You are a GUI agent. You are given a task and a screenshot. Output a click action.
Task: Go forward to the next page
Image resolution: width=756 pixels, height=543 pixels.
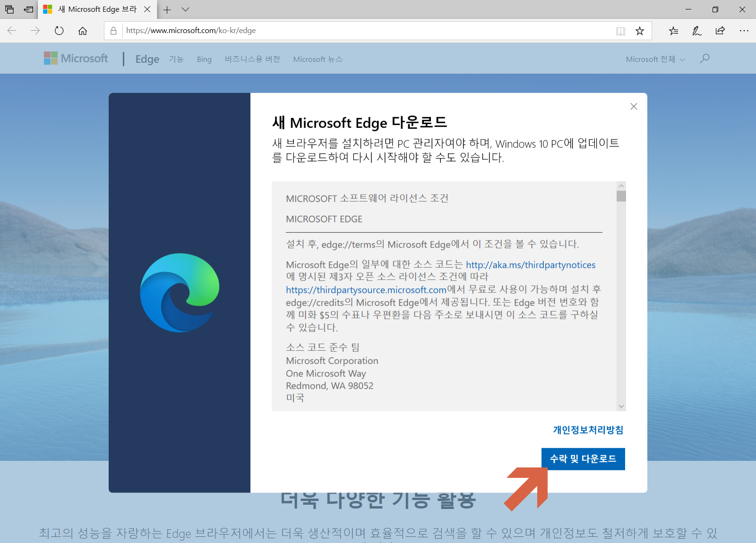[x=35, y=31]
